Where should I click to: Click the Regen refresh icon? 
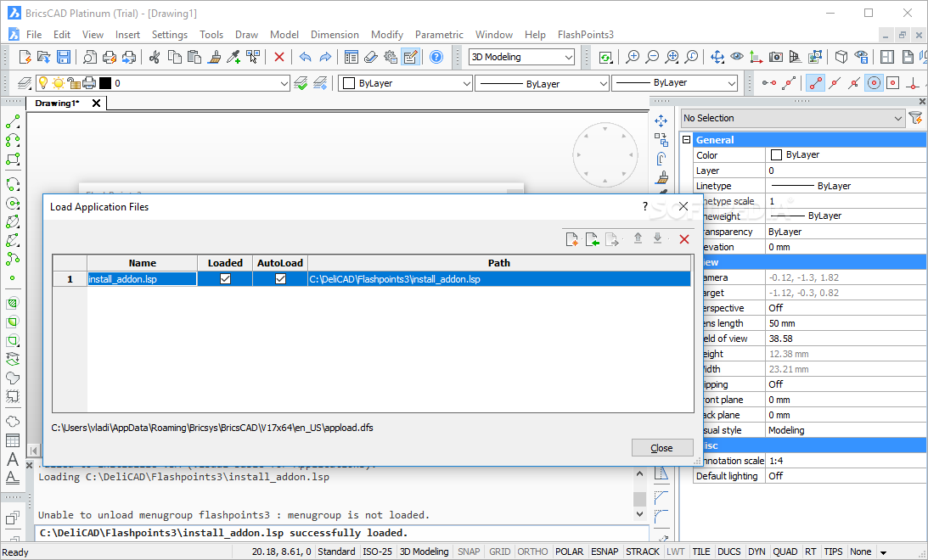point(605,58)
